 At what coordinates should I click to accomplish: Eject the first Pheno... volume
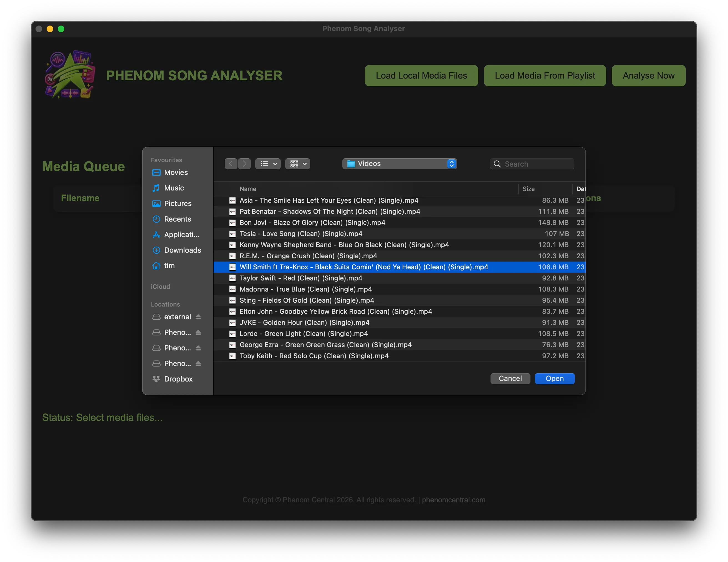tap(198, 332)
